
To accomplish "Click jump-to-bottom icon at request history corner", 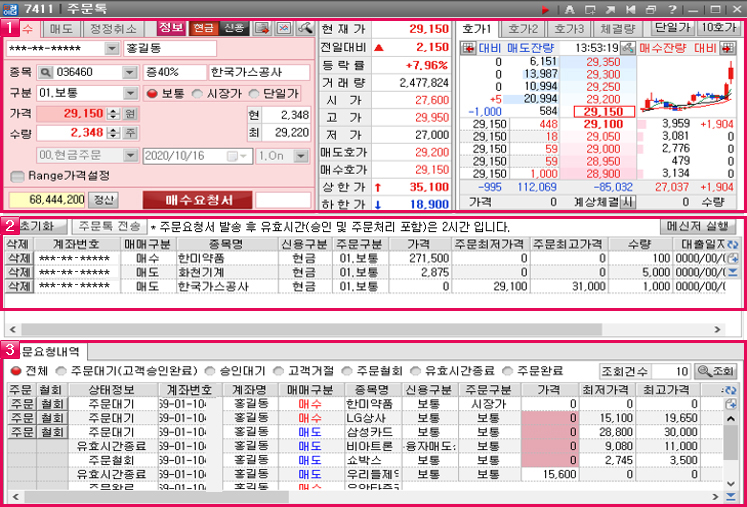I will point(730,496).
